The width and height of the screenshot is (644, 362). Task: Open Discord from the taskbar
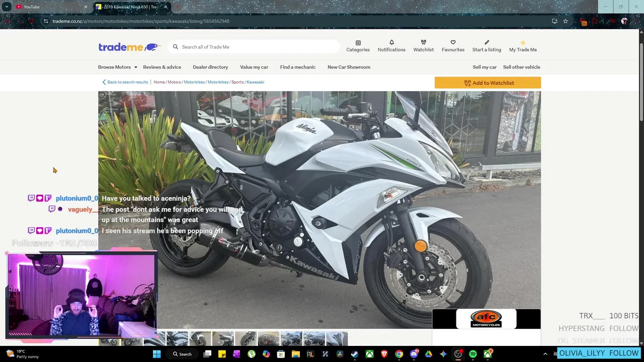click(x=414, y=354)
